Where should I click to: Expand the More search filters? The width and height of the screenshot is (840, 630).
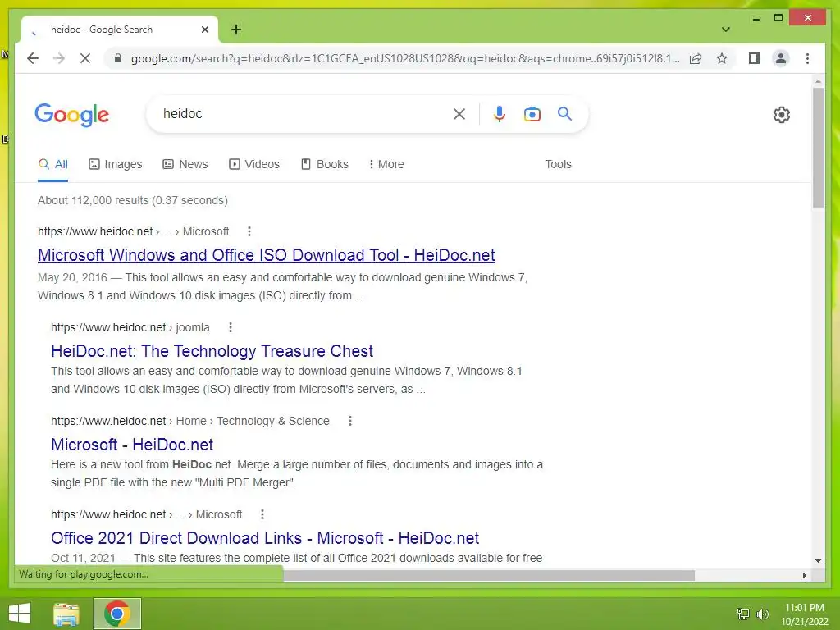(x=386, y=164)
